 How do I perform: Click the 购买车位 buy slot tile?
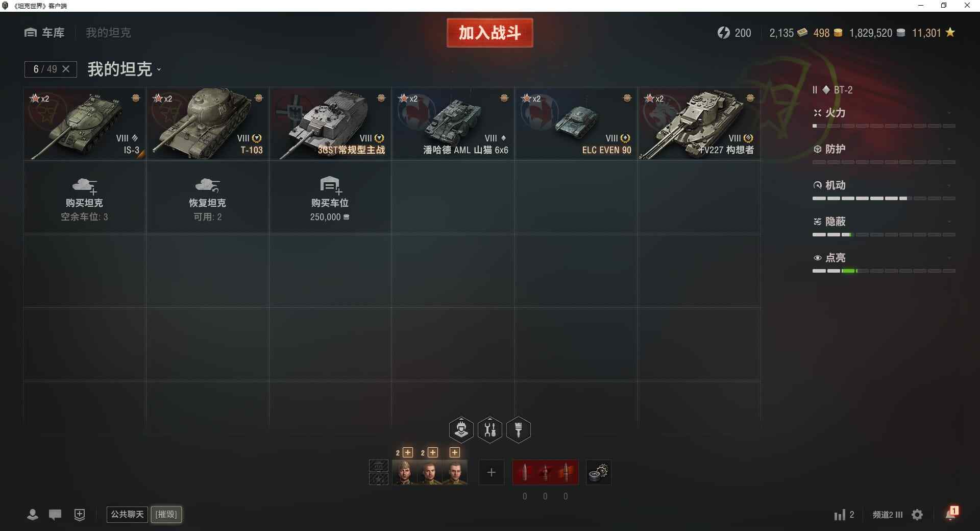coord(330,198)
